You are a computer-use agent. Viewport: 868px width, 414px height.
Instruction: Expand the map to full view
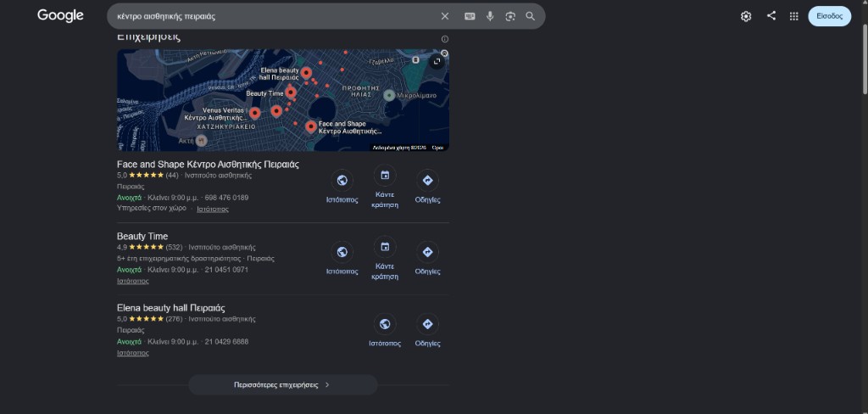click(x=437, y=61)
